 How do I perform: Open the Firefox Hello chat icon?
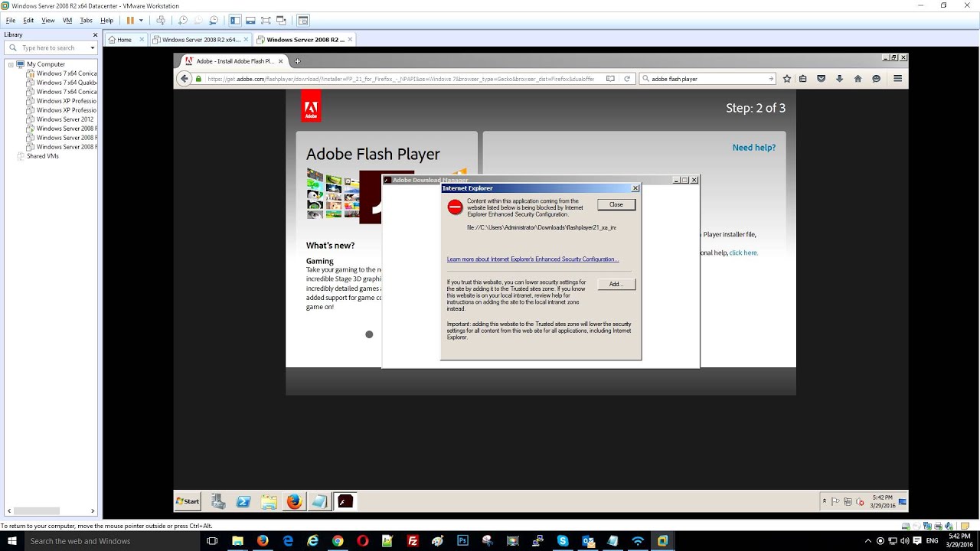(x=876, y=79)
